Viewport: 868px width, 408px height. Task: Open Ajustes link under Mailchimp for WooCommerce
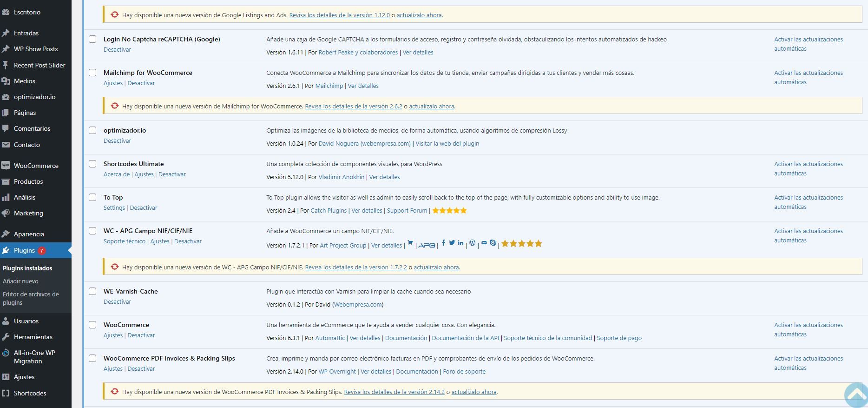coord(113,83)
